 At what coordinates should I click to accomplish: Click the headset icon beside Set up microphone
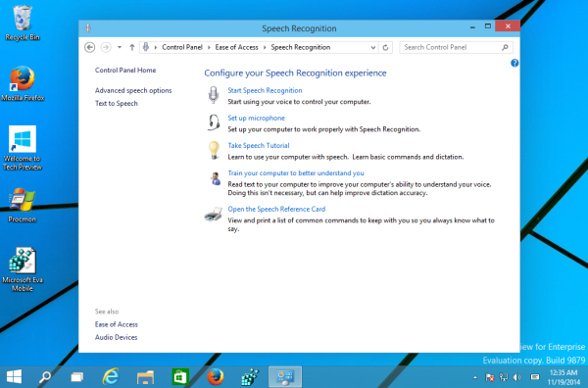coord(214,122)
